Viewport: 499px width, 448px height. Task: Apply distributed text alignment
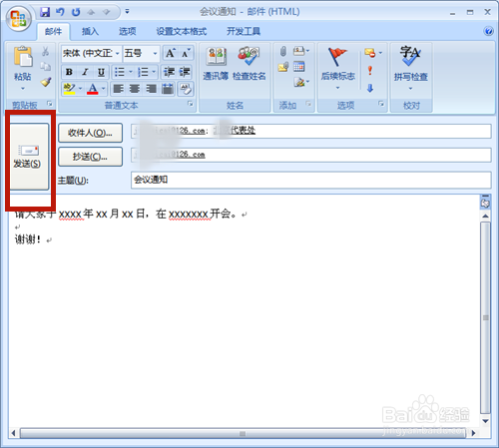pyautogui.click(x=168, y=89)
